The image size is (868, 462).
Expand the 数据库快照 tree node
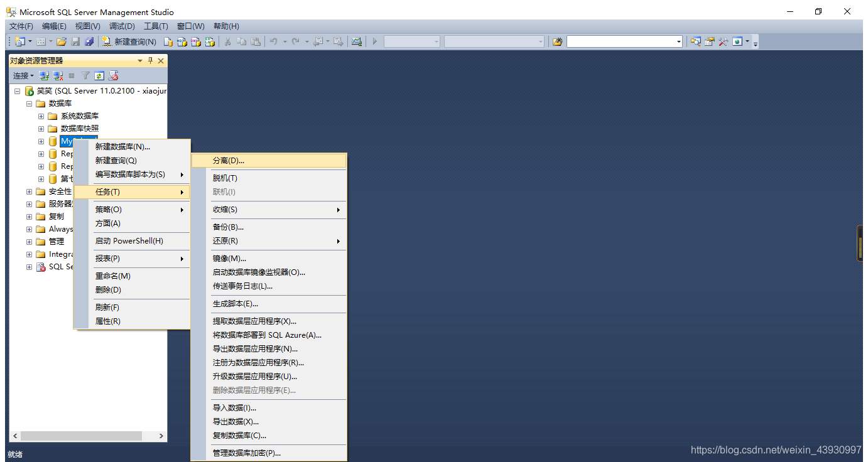click(41, 129)
